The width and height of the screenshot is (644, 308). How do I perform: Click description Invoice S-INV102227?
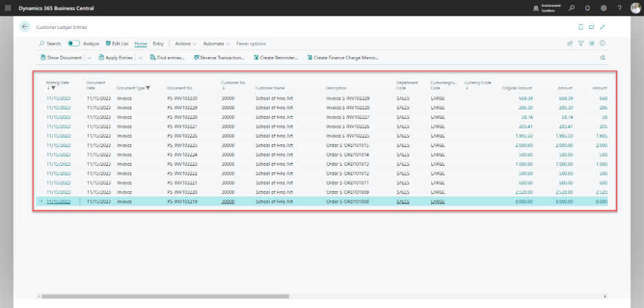(348, 117)
